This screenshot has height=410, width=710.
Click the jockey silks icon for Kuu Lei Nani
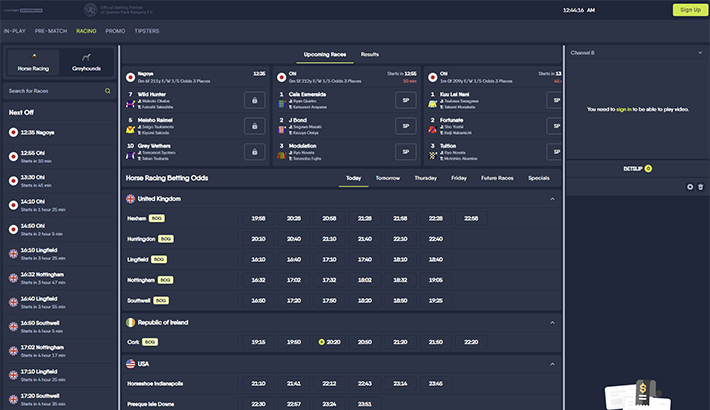432,104
